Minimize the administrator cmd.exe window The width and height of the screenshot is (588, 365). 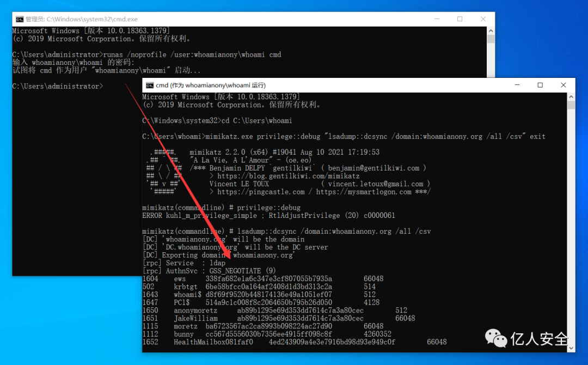pyautogui.click(x=437, y=19)
